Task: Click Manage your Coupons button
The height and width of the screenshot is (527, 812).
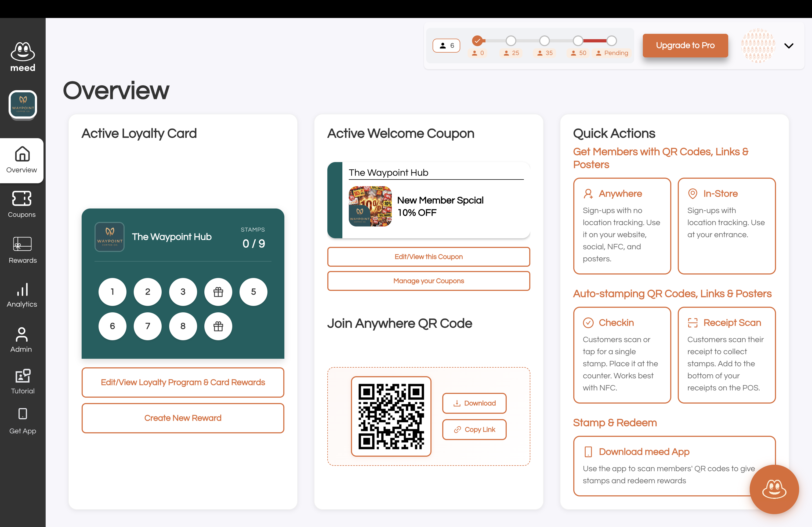Action: tap(429, 281)
